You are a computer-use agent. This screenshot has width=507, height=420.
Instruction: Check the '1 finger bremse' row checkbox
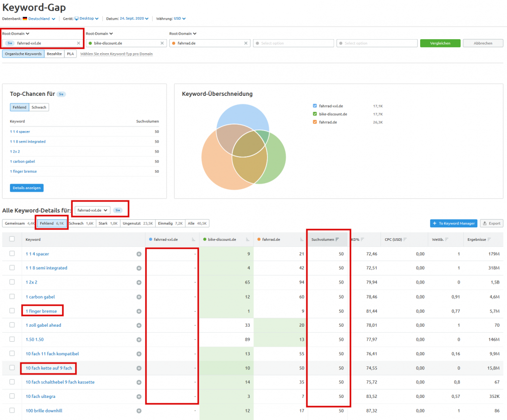point(12,311)
